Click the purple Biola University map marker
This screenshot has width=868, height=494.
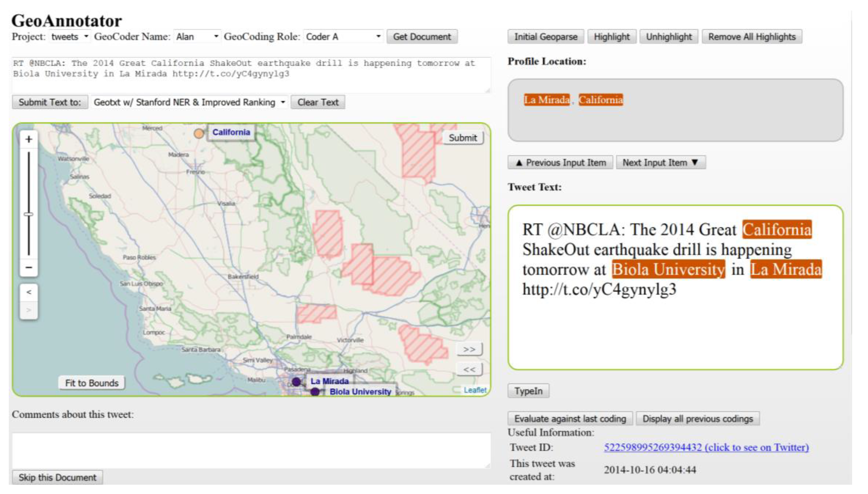click(x=315, y=392)
